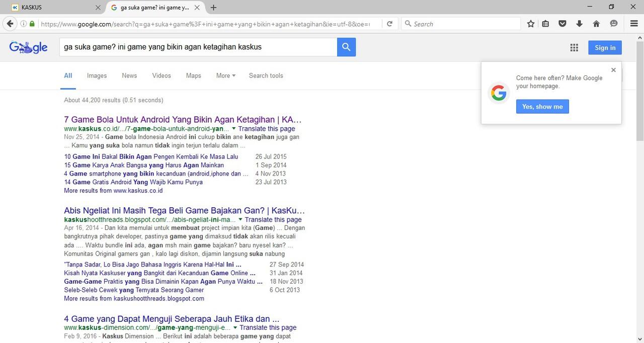Select the Maps search tab
The height and width of the screenshot is (343, 644).
point(194,75)
